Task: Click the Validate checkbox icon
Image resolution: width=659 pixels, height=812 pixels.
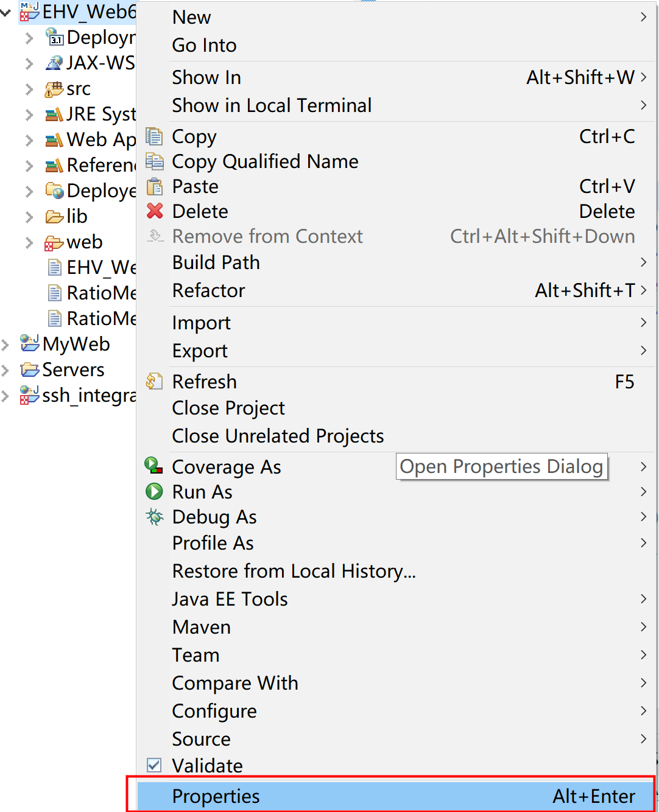Action: 154,765
